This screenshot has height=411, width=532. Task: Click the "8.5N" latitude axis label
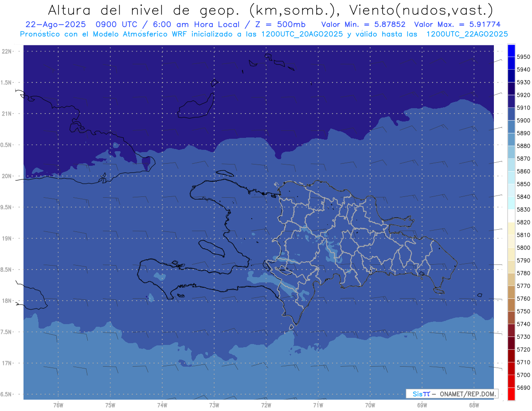click(x=6, y=270)
